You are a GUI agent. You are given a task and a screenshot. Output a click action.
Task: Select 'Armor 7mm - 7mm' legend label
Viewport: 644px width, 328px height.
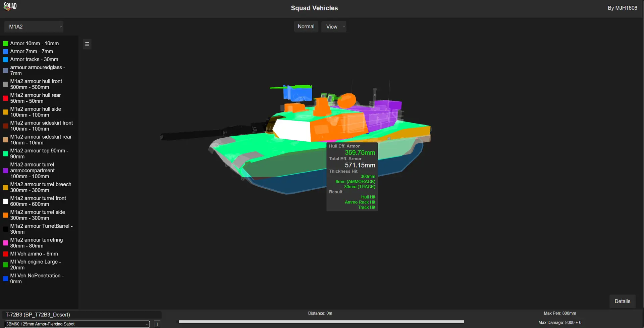coord(32,51)
